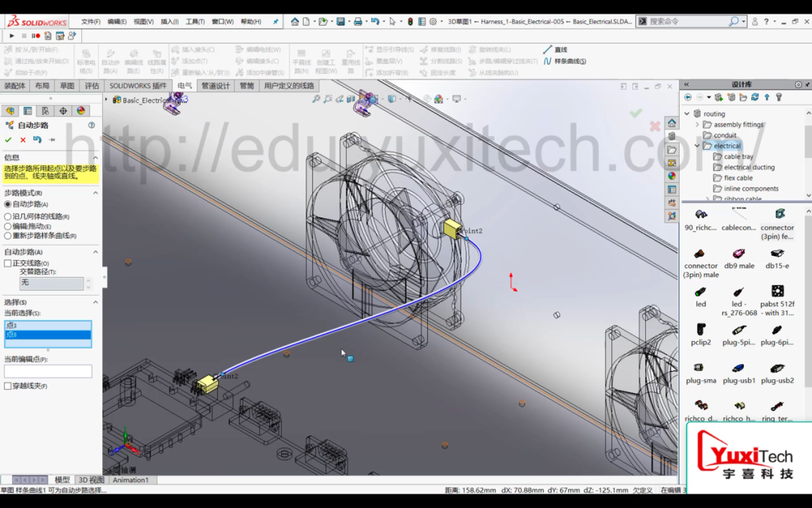Open the Home icon in title toolbar
This screenshot has height=508, width=812.
[x=295, y=21]
